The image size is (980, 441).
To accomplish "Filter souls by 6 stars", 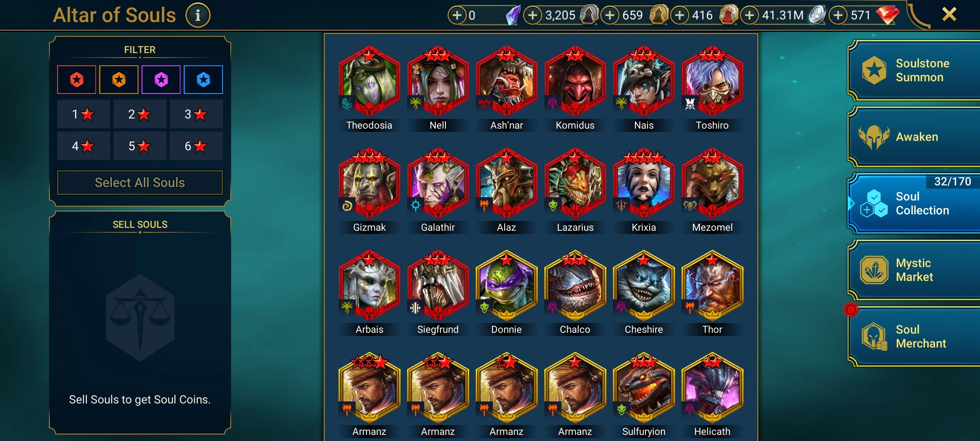I will point(196,146).
